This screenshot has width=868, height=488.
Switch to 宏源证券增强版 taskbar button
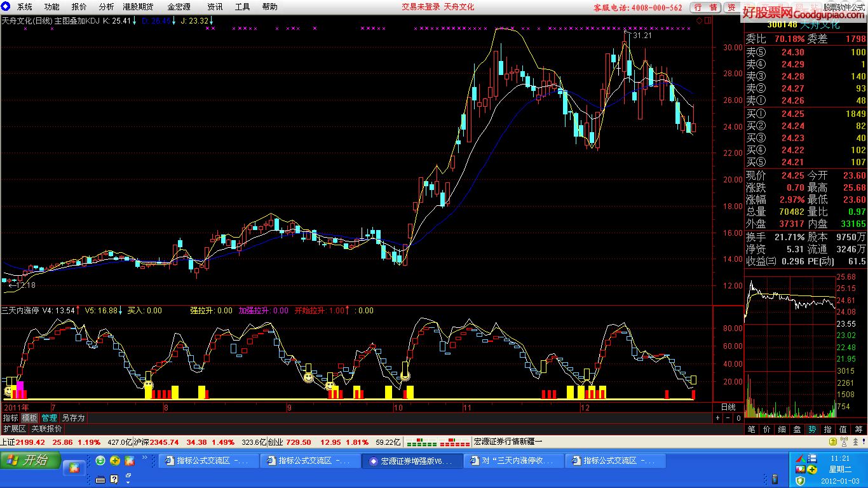412,461
